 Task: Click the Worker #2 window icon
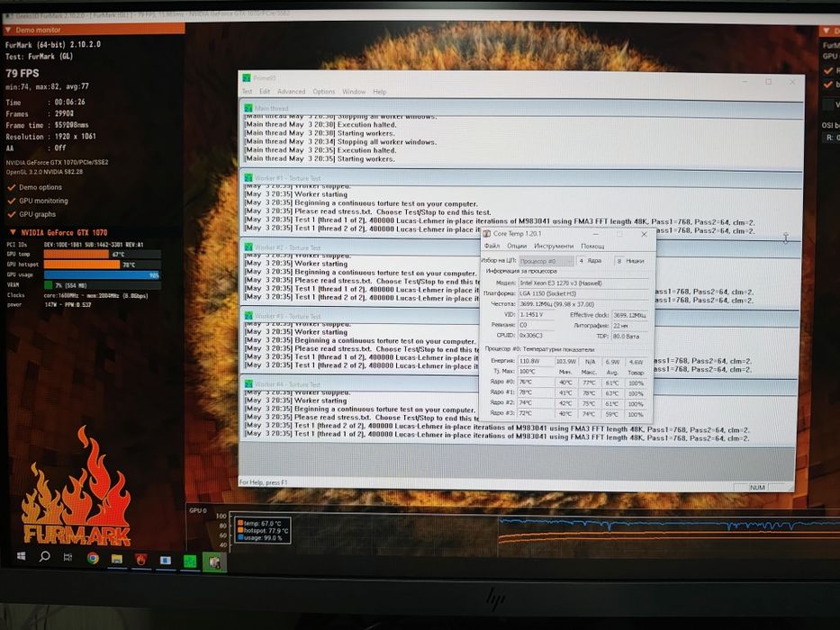coord(248,247)
